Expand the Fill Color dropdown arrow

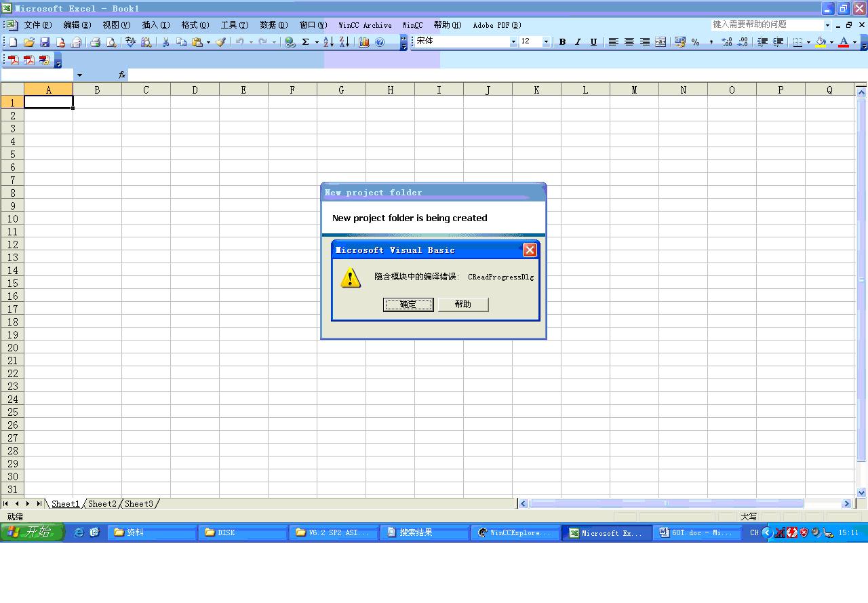coord(831,42)
